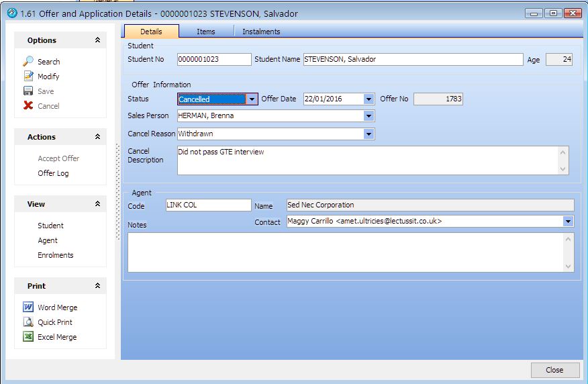Click the Quick Print icon

(28, 322)
